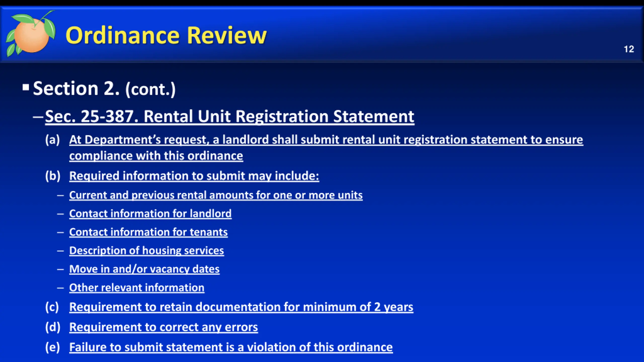Open Contact information for landlord link

(150, 214)
